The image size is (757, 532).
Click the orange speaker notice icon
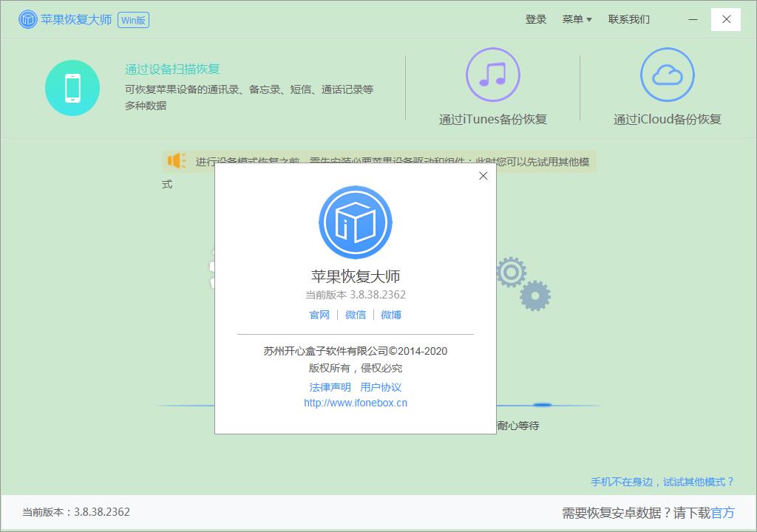(x=177, y=161)
